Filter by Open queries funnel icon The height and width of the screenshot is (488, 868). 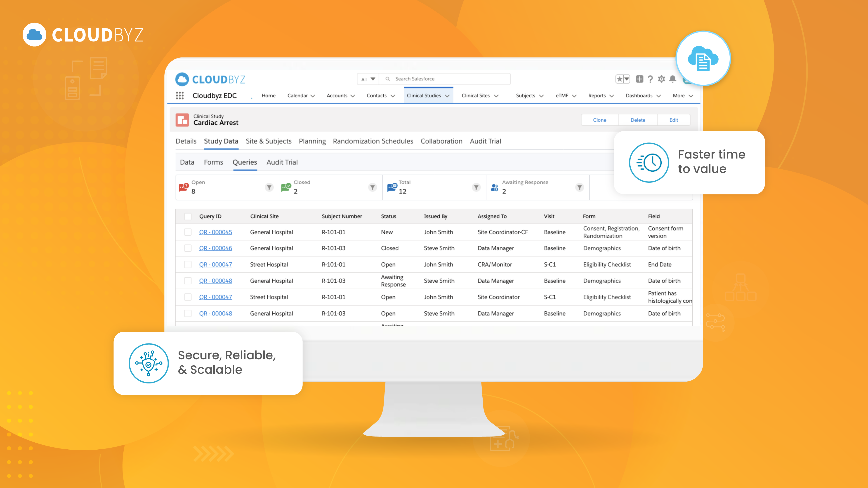click(x=269, y=187)
